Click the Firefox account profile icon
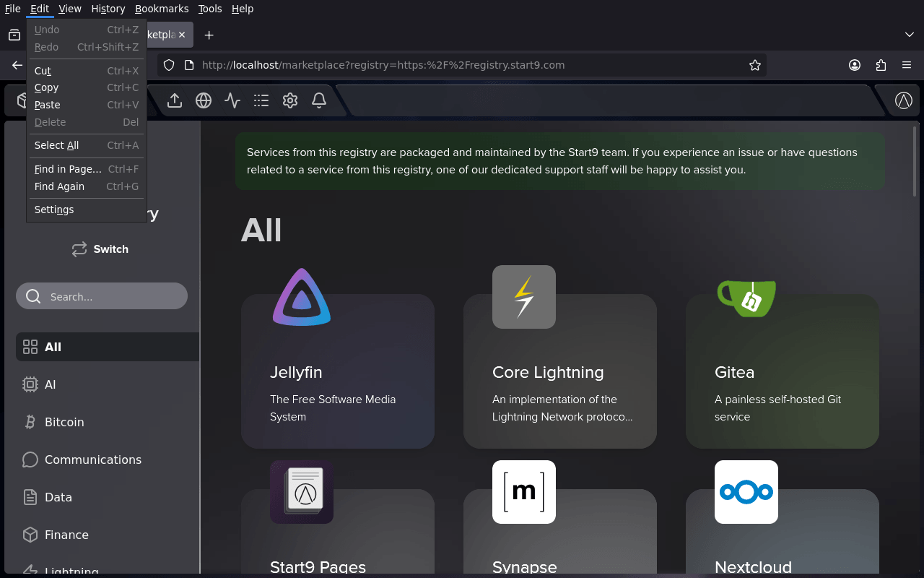The width and height of the screenshot is (924, 578). tap(855, 65)
